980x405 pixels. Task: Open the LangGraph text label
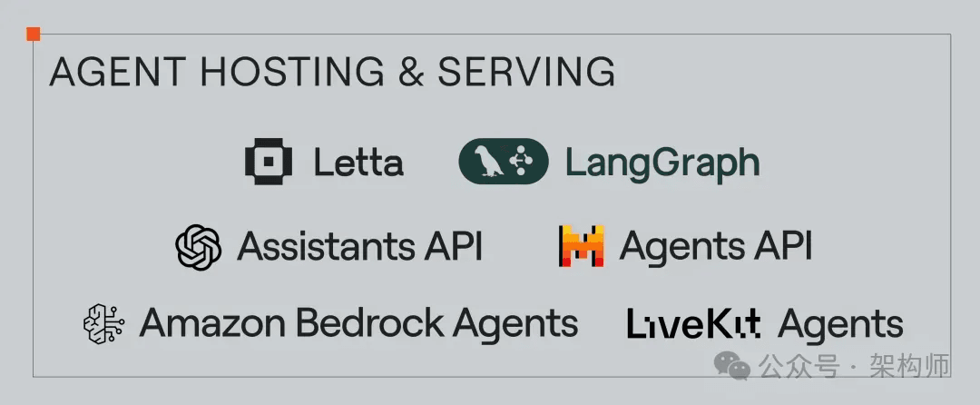[662, 163]
